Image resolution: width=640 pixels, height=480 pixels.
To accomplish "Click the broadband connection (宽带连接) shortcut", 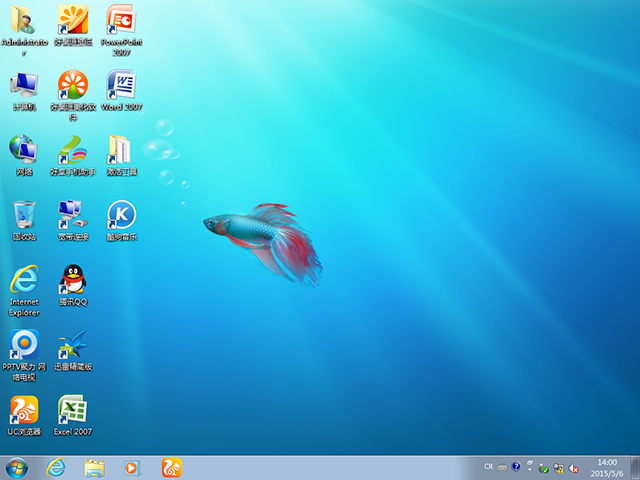I will pos(72,215).
